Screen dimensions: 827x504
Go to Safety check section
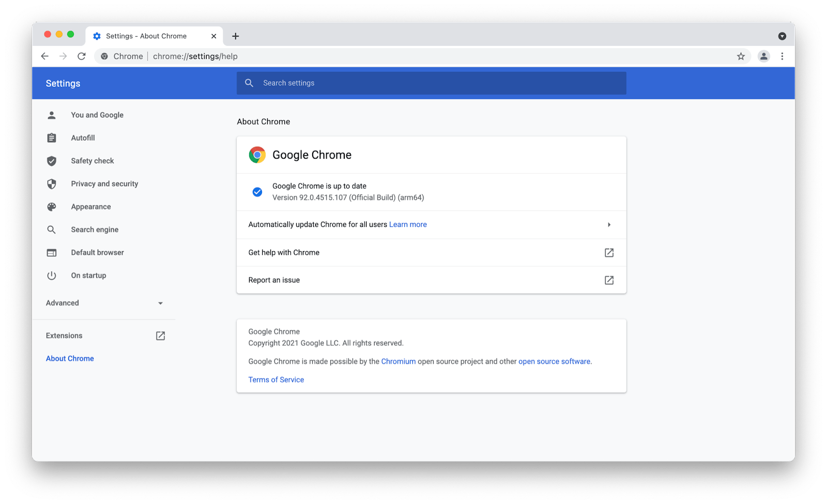(93, 161)
